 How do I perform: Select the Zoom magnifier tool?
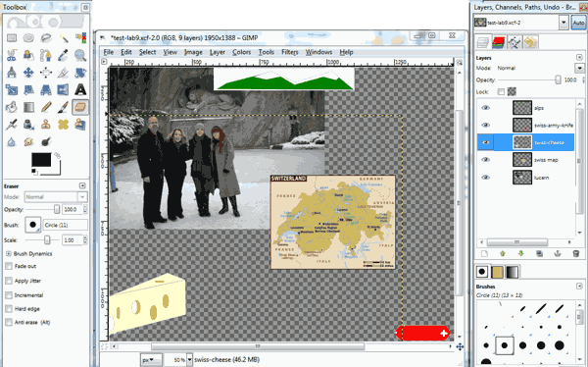tap(80, 55)
